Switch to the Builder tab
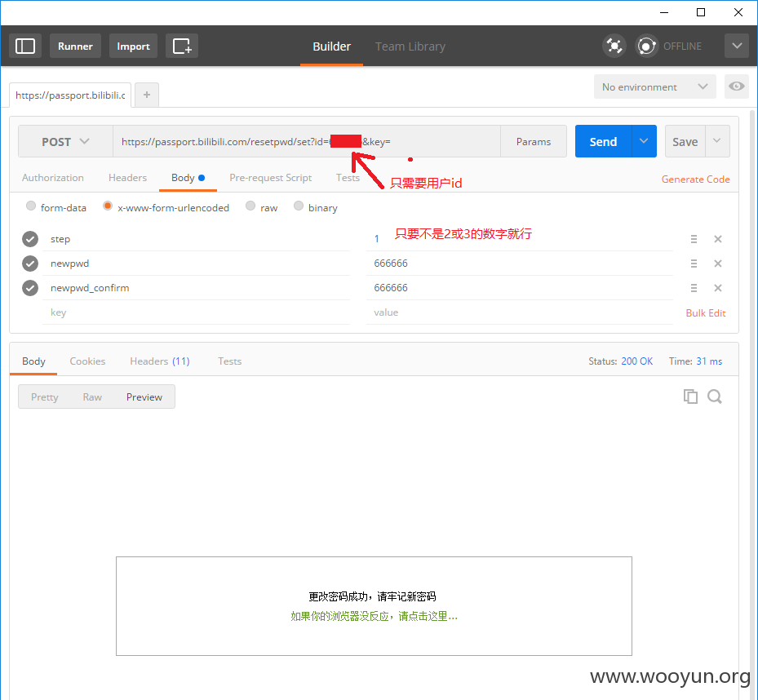This screenshot has height=700, width=758. [331, 47]
